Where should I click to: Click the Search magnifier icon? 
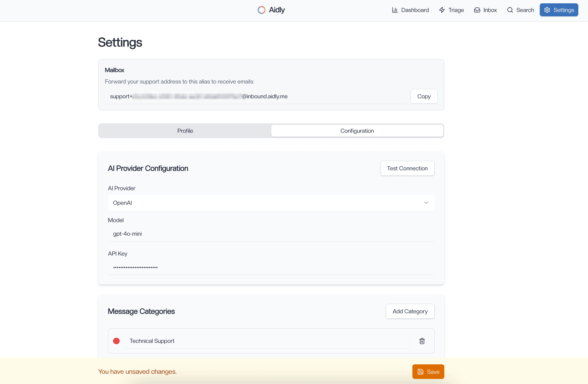click(x=510, y=10)
